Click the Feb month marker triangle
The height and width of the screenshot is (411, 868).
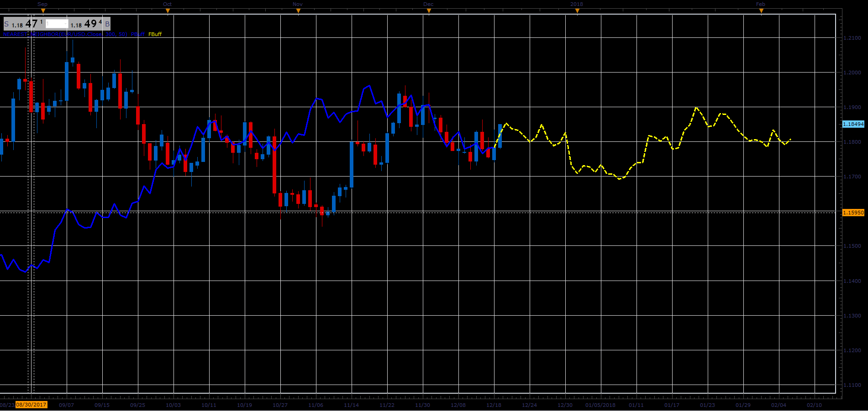click(761, 12)
